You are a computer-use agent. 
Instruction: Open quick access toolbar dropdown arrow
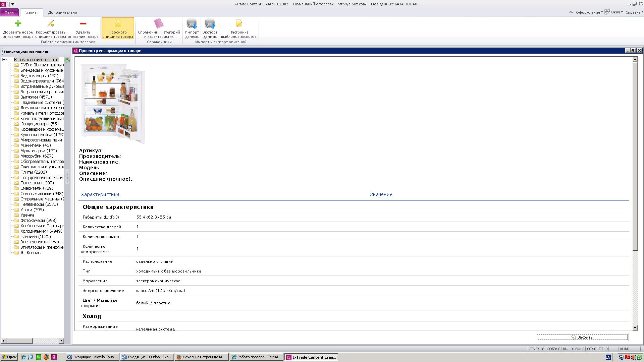(12, 4)
